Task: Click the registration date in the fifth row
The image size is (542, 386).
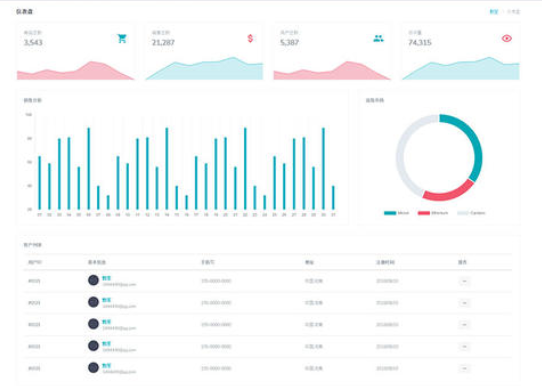Action: [387, 368]
